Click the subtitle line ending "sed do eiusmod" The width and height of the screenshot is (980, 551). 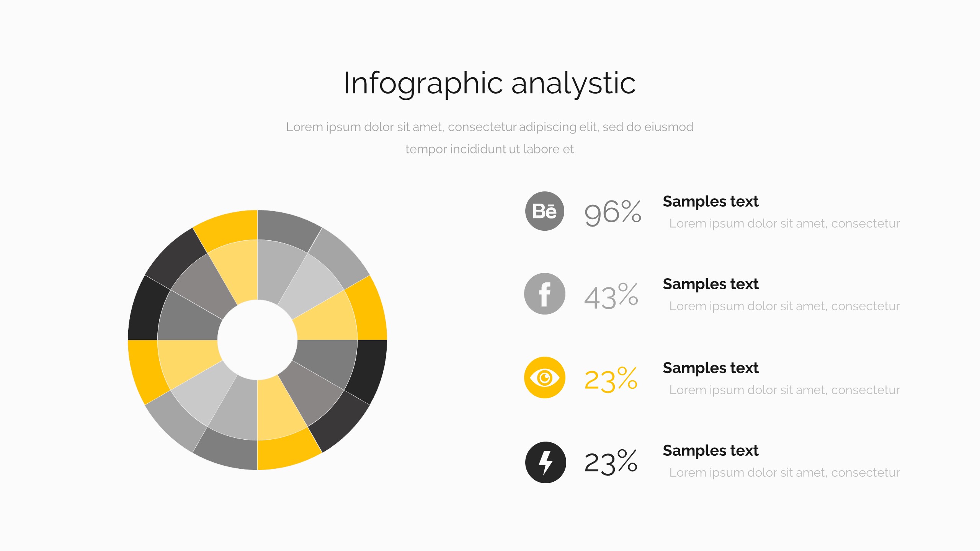490,127
